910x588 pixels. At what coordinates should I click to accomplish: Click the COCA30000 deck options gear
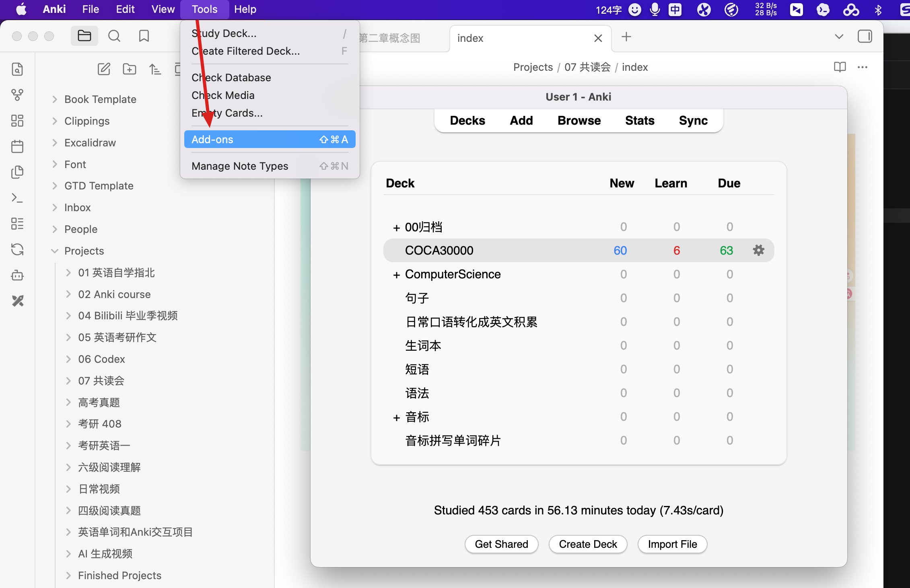tap(758, 250)
